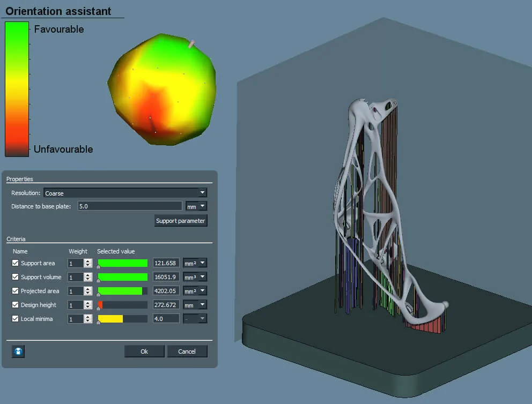This screenshot has height=404, width=532.
Task: Click the yellow Local minima slider bar
Action: point(110,319)
